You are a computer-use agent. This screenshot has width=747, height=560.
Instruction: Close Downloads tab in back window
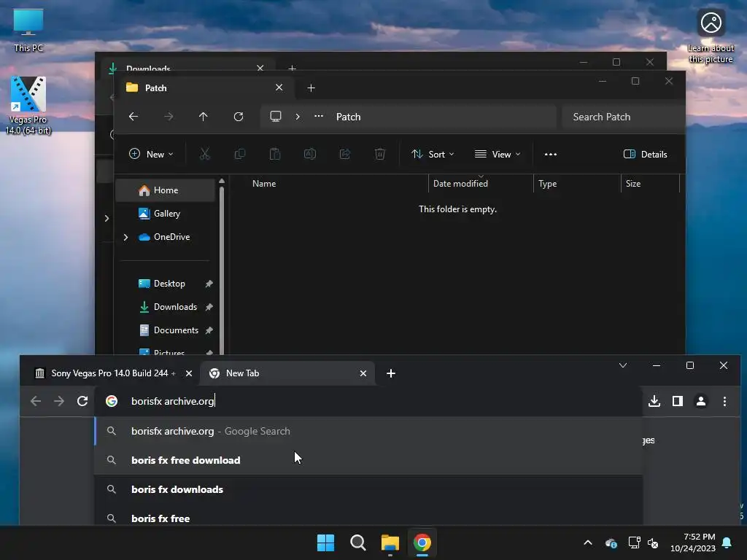pos(260,68)
